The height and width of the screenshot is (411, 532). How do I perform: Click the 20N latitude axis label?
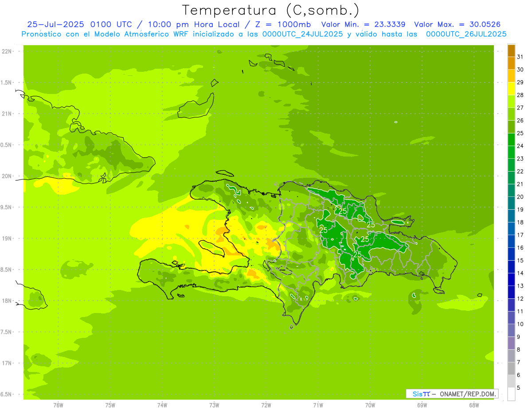click(x=7, y=176)
